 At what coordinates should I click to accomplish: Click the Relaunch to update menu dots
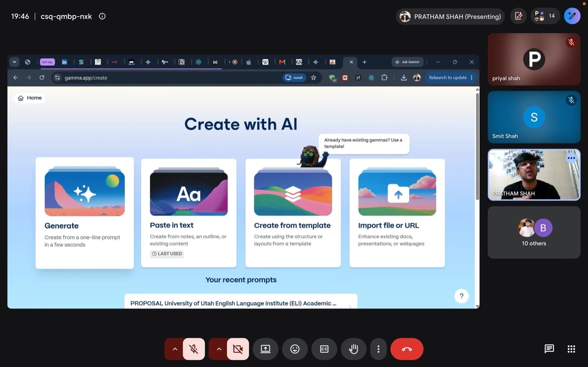pos(472,78)
